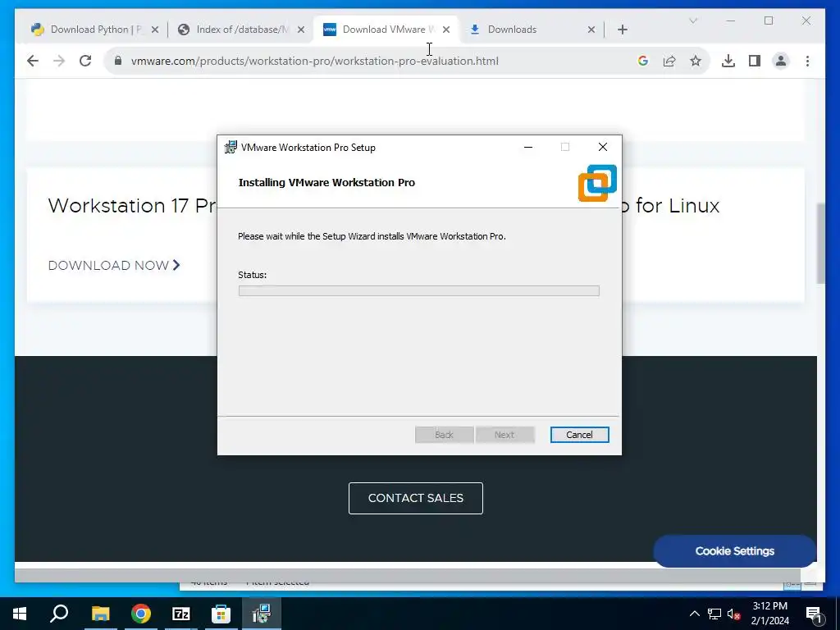This screenshot has height=630, width=840.
Task: Click the installer status progress bar
Action: click(419, 291)
